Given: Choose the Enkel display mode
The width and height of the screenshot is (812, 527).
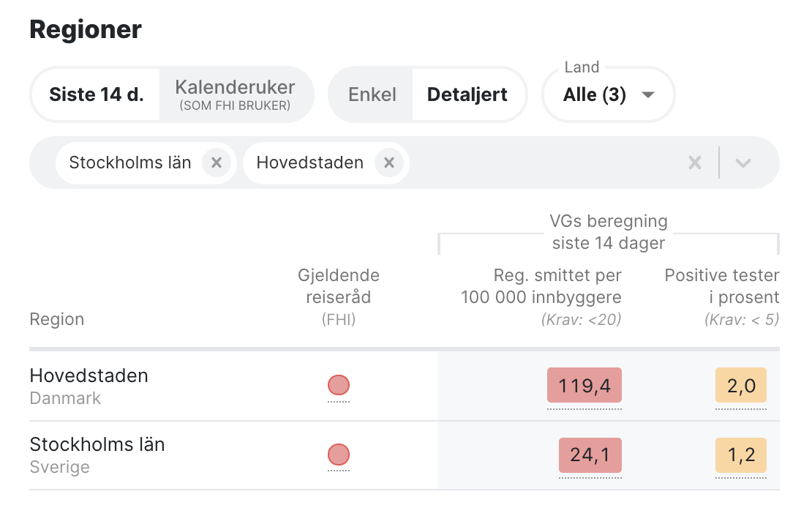Looking at the screenshot, I should pyautogui.click(x=372, y=95).
